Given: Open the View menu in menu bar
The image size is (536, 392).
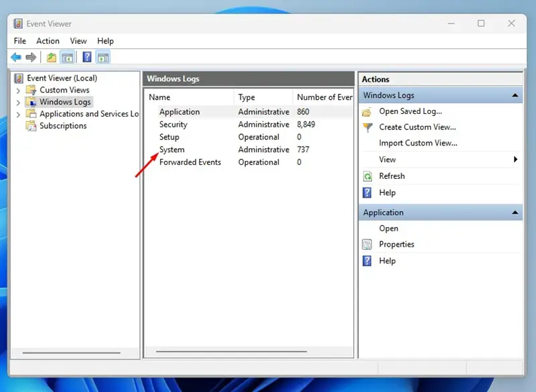Looking at the screenshot, I should [x=78, y=41].
